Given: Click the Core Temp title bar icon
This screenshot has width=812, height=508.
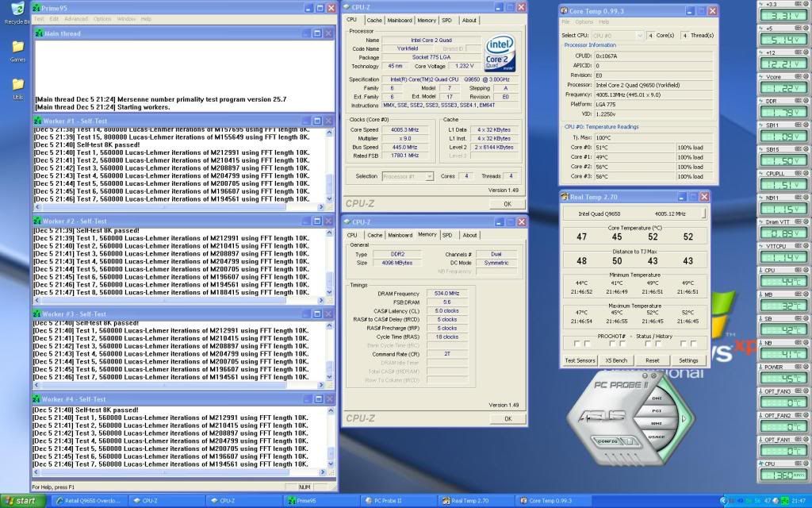Looking at the screenshot, I should coord(564,10).
